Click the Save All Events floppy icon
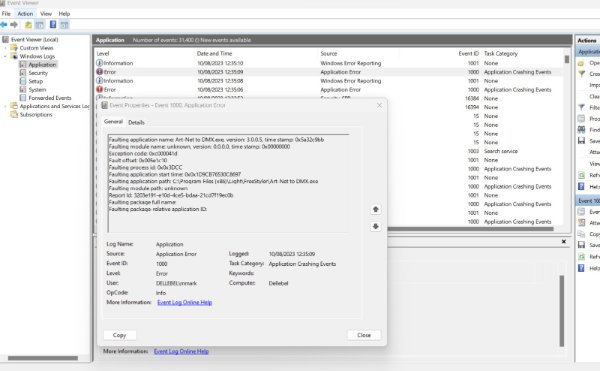 581,141
